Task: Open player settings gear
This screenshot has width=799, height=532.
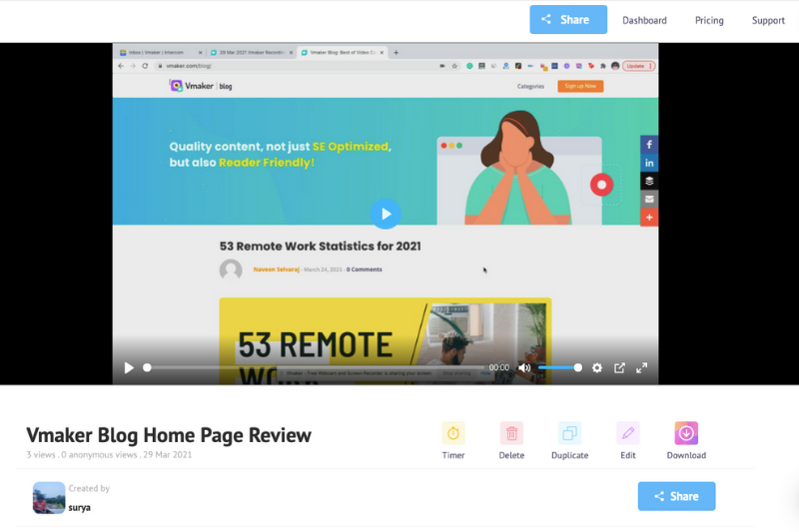Action: click(597, 367)
